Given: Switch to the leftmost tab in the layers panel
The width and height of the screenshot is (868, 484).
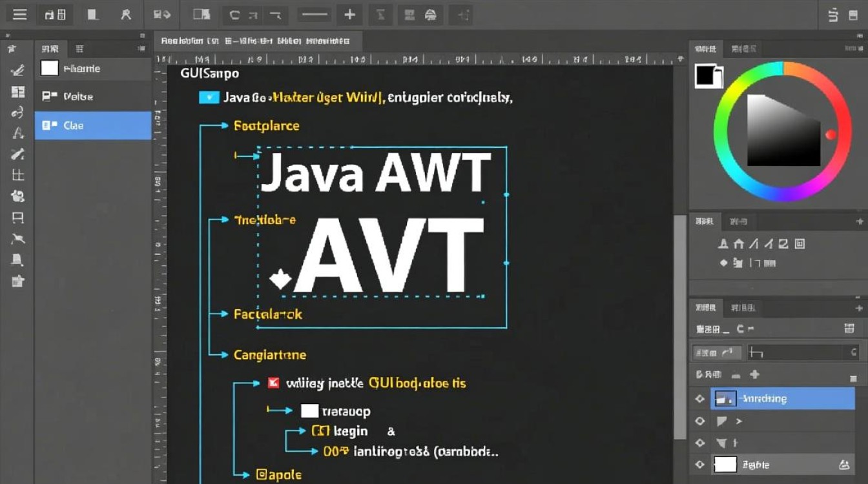Looking at the screenshot, I should click(x=707, y=307).
